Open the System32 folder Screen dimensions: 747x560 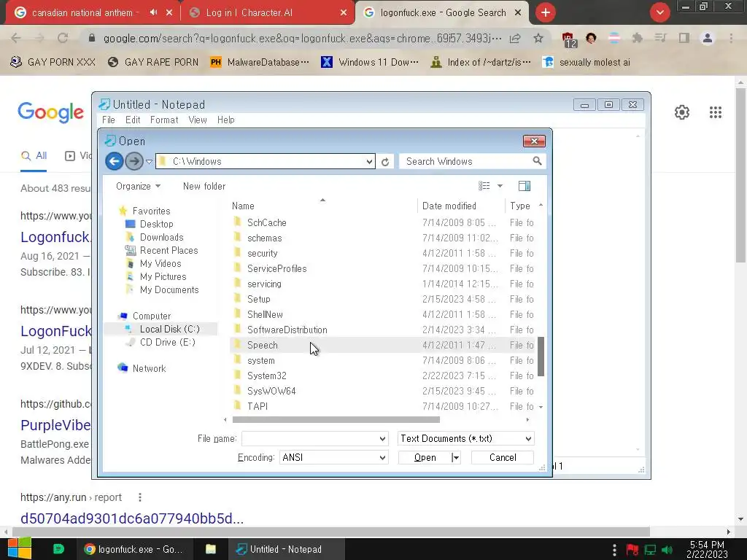click(x=266, y=376)
